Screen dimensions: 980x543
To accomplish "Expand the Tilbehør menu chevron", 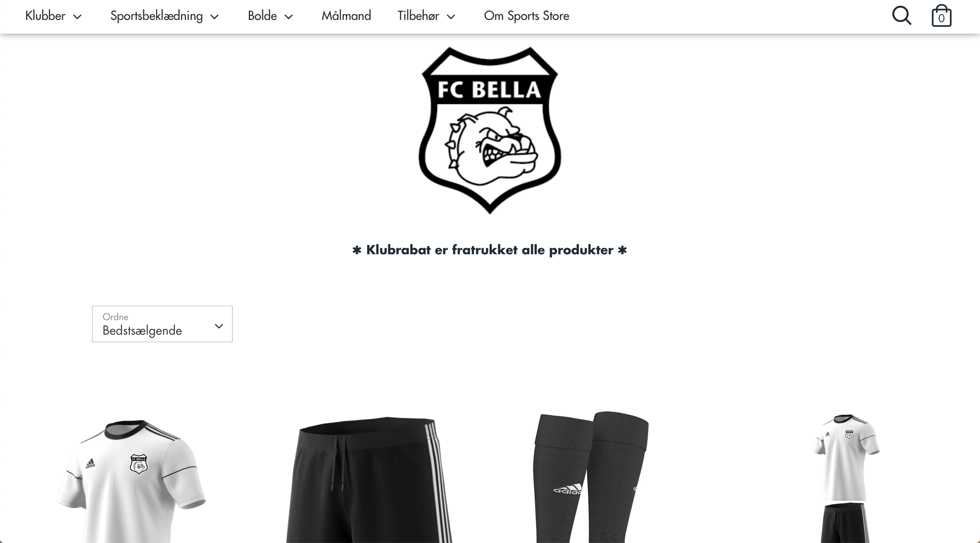I will tap(451, 17).
